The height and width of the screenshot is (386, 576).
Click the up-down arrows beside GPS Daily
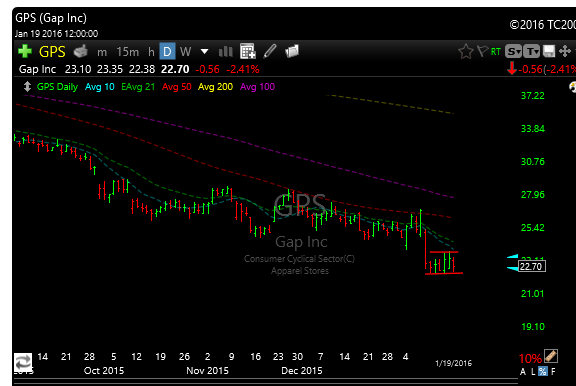click(27, 87)
